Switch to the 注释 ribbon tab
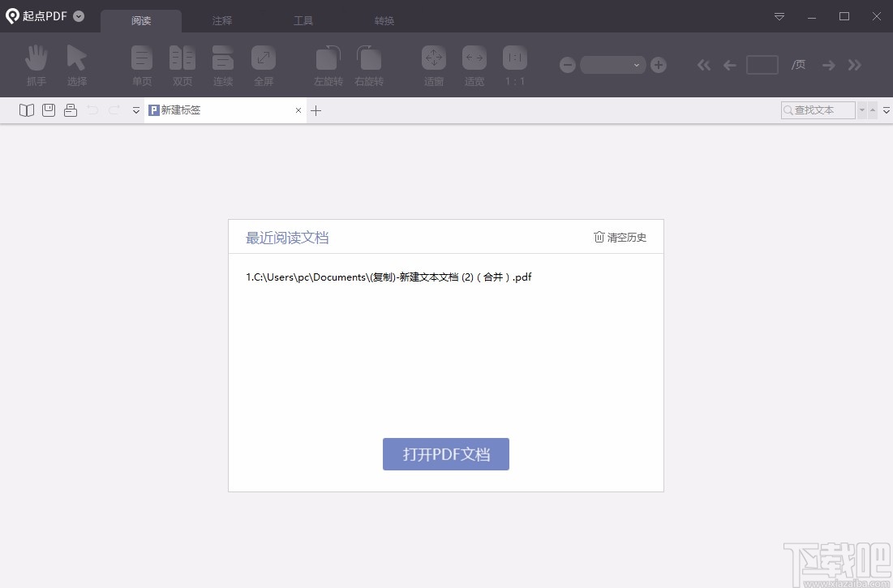Viewport: 893px width, 588px height. pyautogui.click(x=222, y=19)
